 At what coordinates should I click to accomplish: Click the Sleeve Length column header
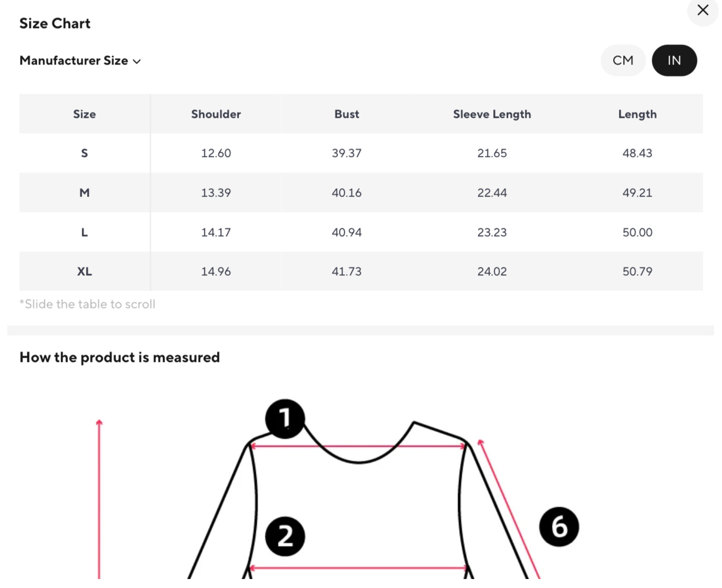click(492, 114)
